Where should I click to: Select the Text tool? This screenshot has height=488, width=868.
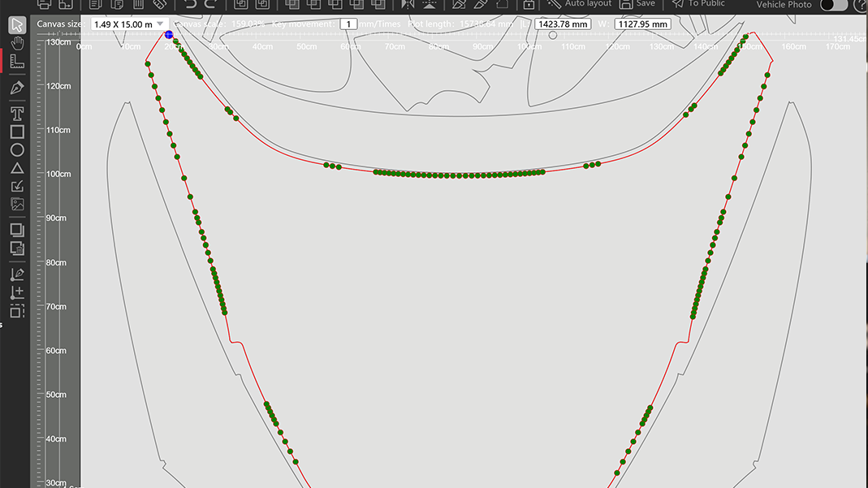17,113
